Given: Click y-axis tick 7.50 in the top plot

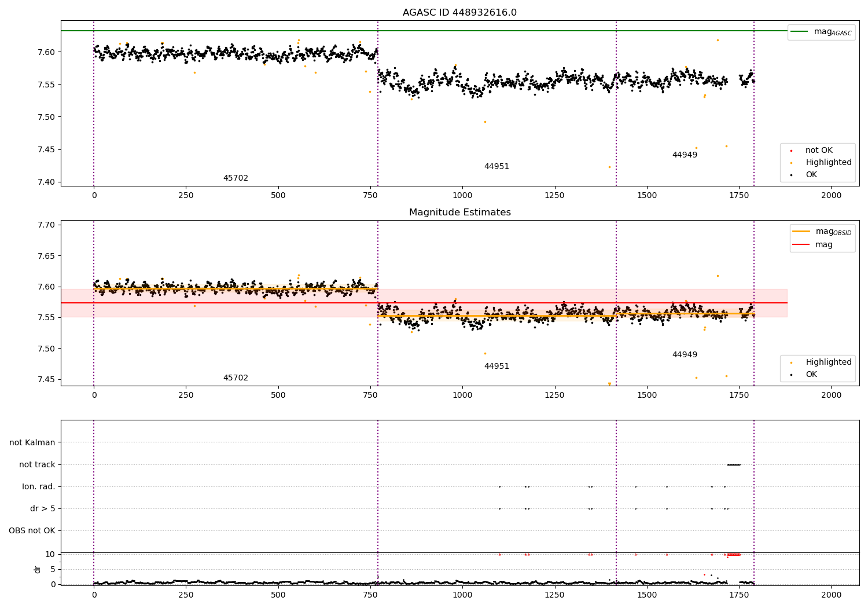Looking at the screenshot, I should tap(46, 117).
